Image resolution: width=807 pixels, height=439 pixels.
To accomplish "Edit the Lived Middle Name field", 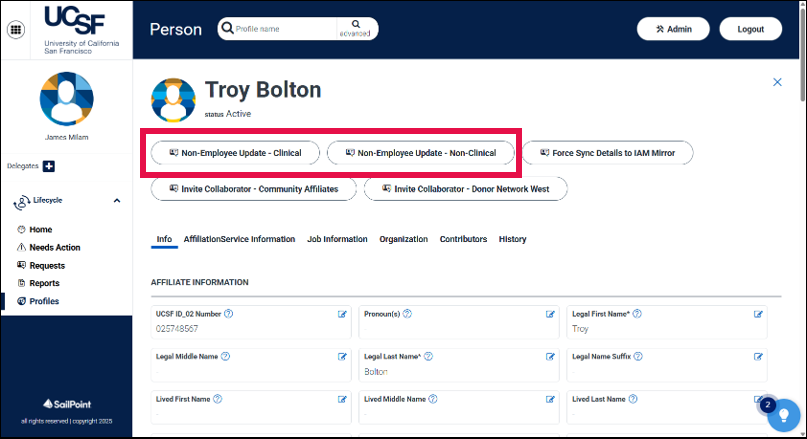I will coord(550,400).
